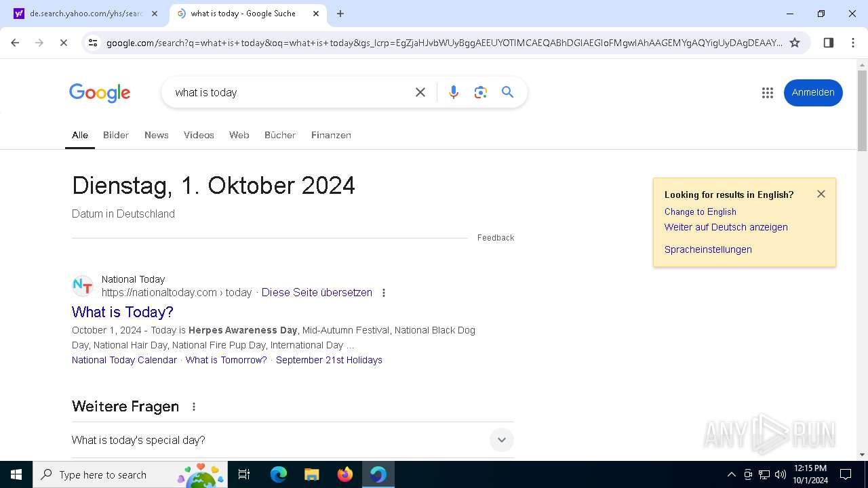Select the Alle search tab
Screen dimensions: 868x488
click(80, 135)
